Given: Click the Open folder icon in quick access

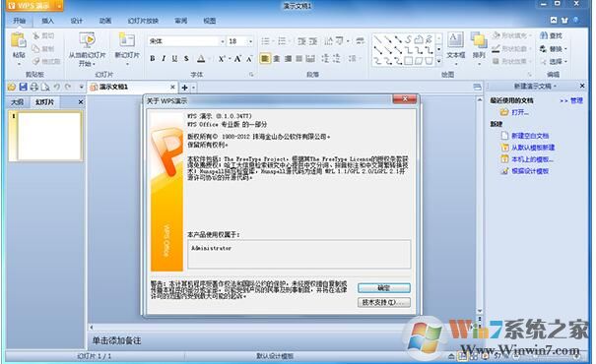Looking at the screenshot, I should [12, 87].
